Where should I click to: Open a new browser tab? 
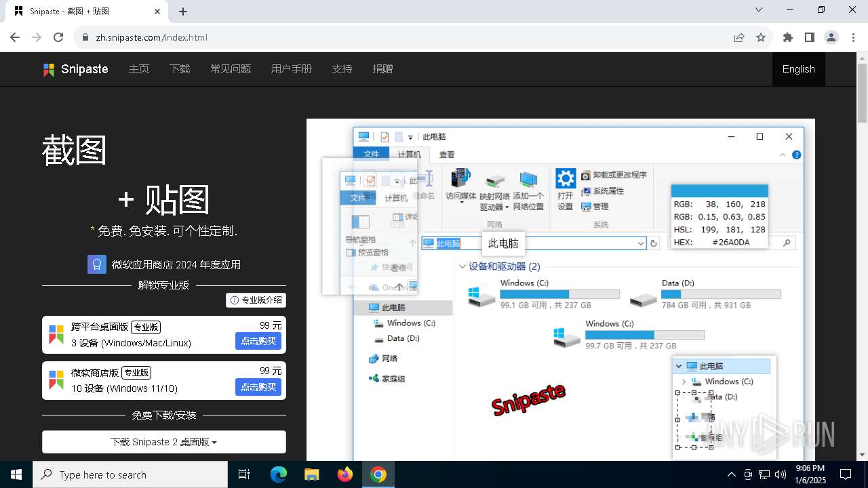pyautogui.click(x=183, y=12)
